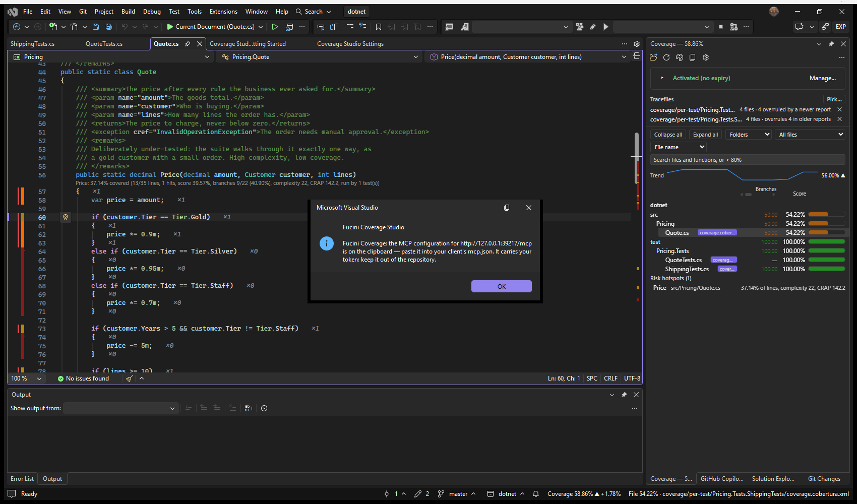
Task: Click the search files and functions field
Action: pos(748,160)
